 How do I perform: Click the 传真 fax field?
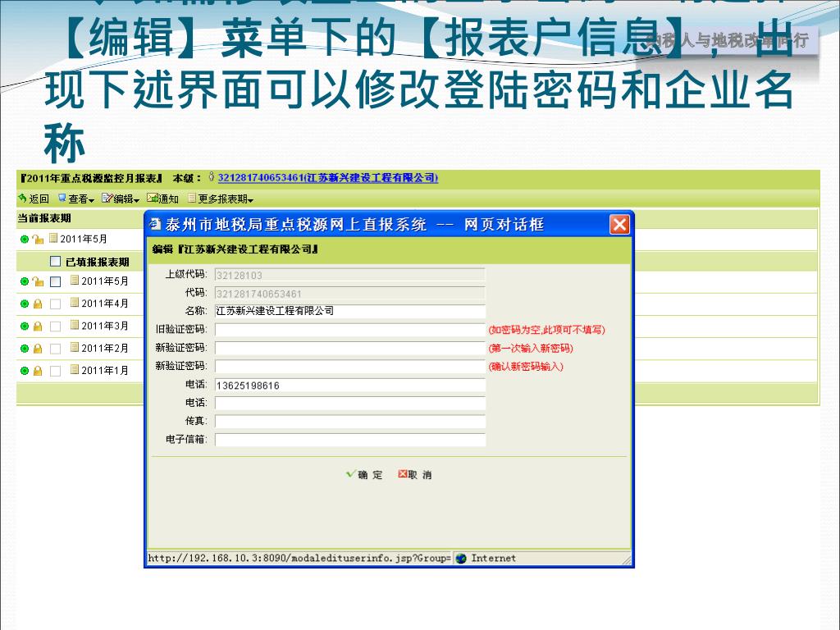(349, 422)
